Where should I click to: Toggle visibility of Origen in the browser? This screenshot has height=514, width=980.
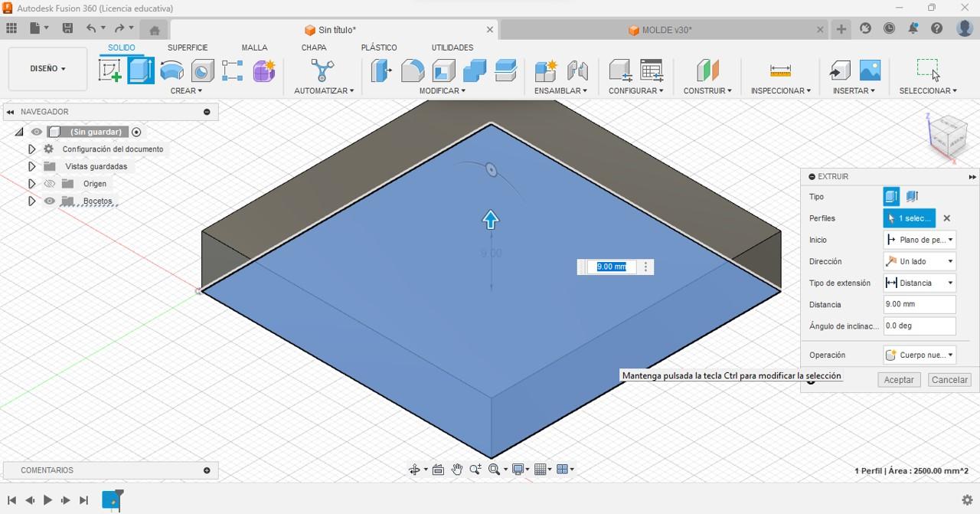pos(47,183)
